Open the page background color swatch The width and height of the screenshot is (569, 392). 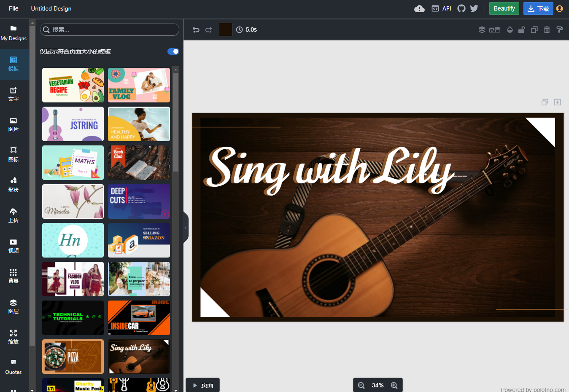(226, 30)
